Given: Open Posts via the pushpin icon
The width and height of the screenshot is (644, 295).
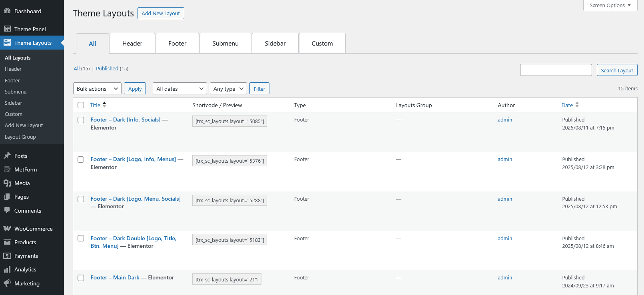Looking at the screenshot, I should (7, 156).
